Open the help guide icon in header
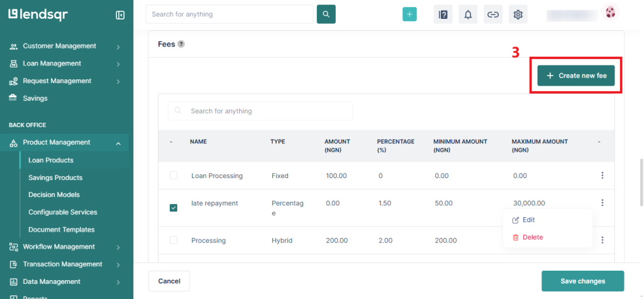The image size is (644, 299). 443,14
